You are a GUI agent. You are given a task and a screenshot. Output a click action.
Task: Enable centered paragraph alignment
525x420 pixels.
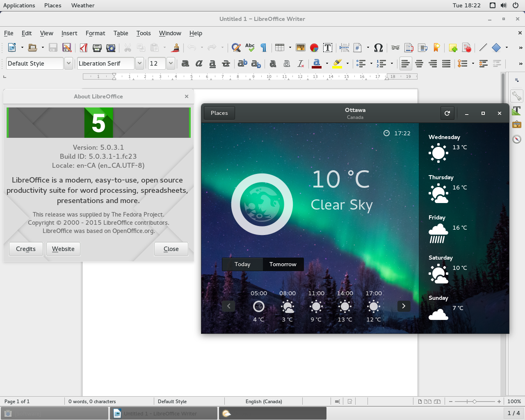[419, 64]
